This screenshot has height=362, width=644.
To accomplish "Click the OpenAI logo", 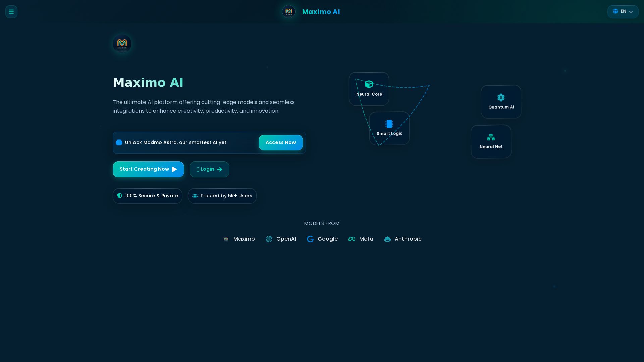I will tap(269, 239).
